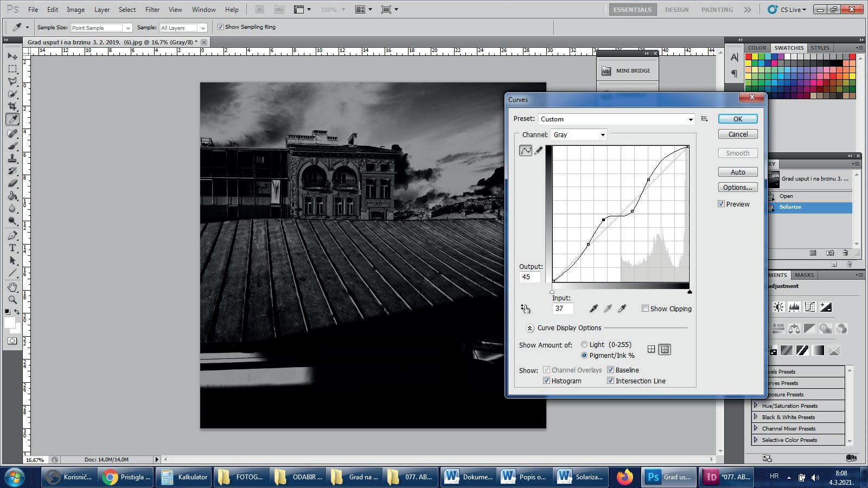Image resolution: width=868 pixels, height=488 pixels.
Task: Expand Channel Mixer Presets
Action: coord(755,428)
